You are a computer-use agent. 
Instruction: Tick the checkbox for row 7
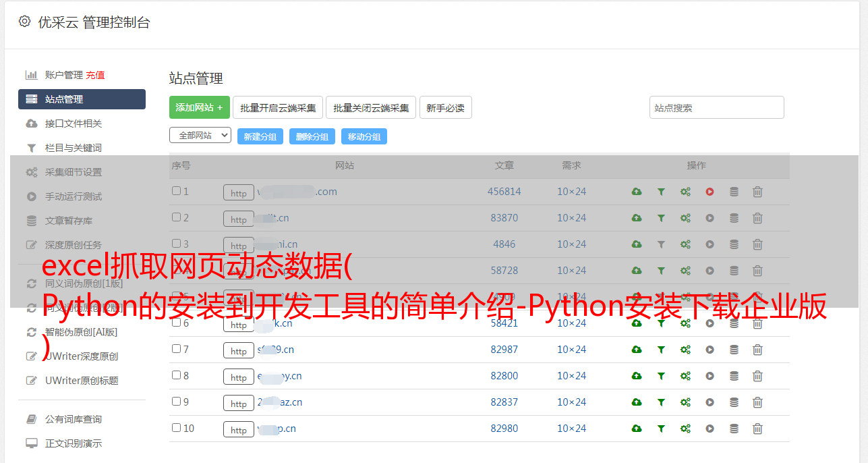pos(176,349)
